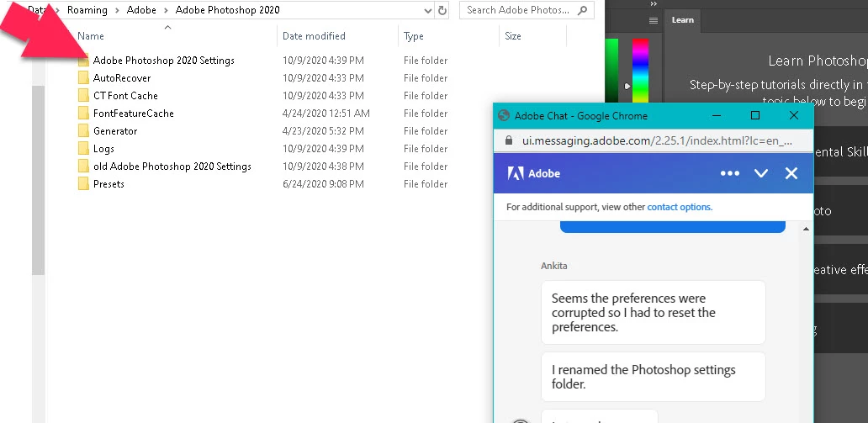Viewport: 868px width, 423px height.
Task: Click the Explorer search magnifier icon
Action: tap(582, 10)
